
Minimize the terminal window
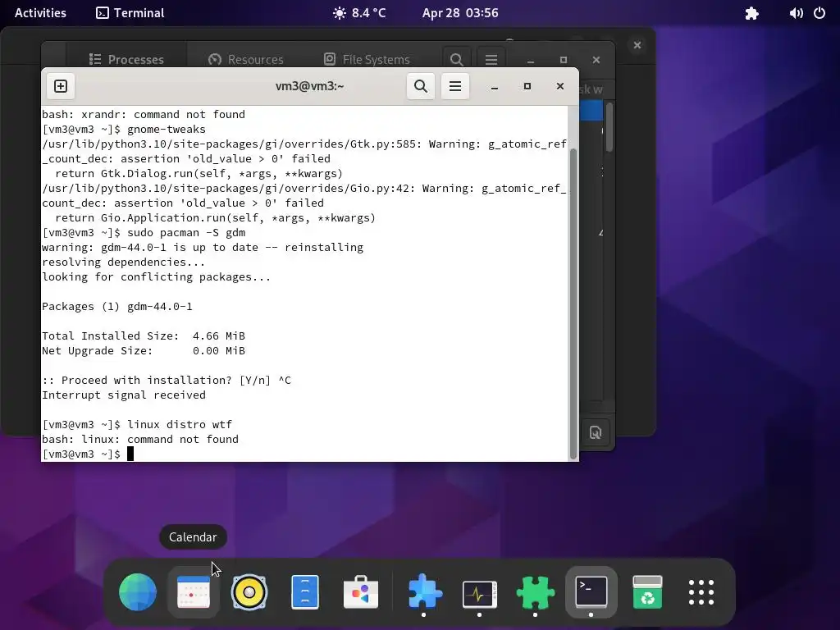(495, 86)
